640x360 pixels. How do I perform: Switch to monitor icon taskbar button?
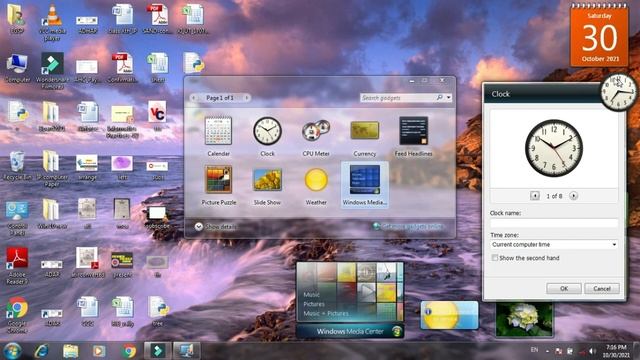(187, 351)
